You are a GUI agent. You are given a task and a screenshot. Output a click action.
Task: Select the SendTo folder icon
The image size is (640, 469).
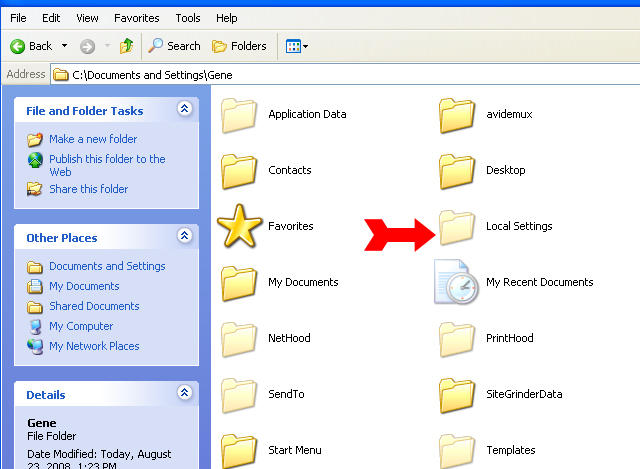pos(239,395)
